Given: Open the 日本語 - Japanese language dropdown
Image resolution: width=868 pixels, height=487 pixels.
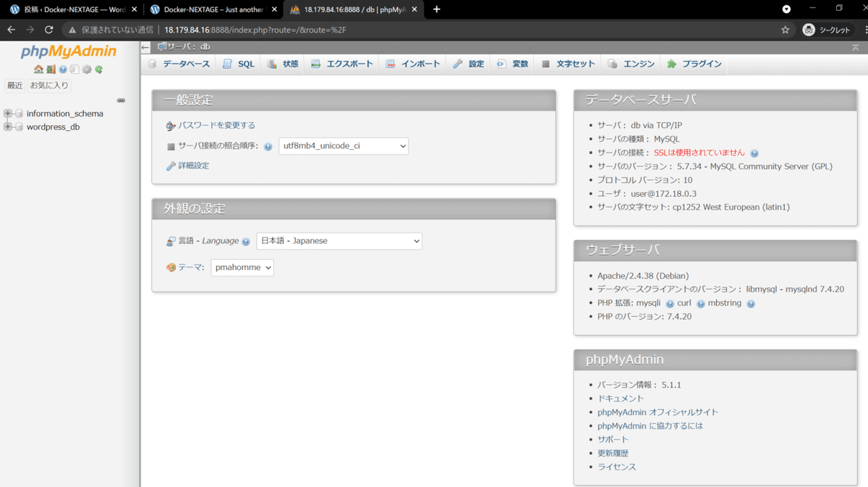Looking at the screenshot, I should 339,241.
